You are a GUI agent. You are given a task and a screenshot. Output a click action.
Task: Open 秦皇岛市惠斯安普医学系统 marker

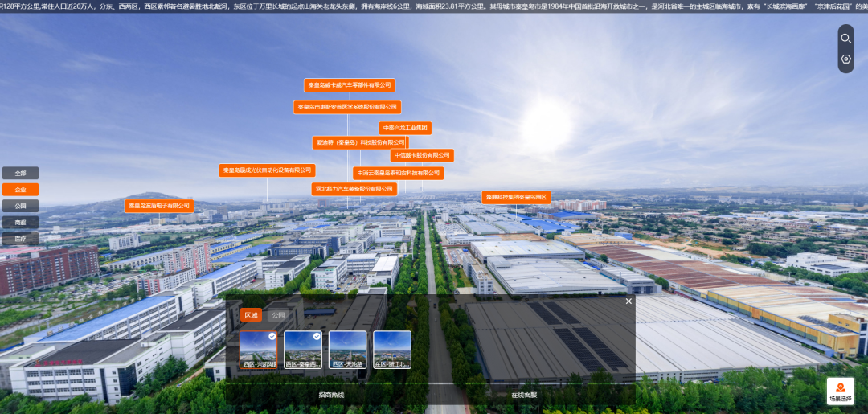click(x=347, y=107)
